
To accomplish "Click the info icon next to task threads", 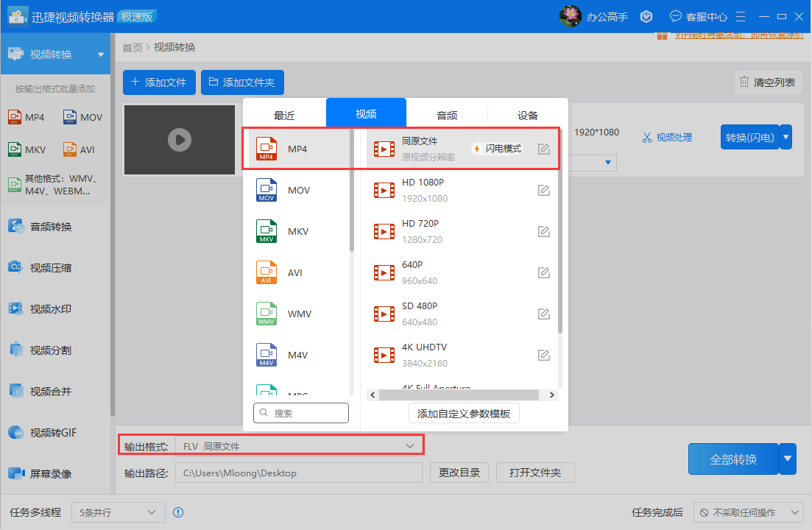I will (x=177, y=512).
